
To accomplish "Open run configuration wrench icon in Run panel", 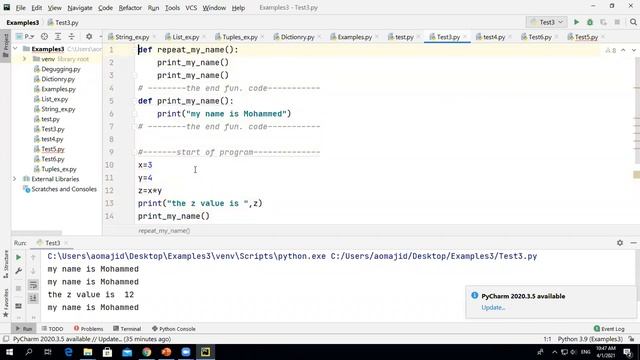I will tap(18, 271).
